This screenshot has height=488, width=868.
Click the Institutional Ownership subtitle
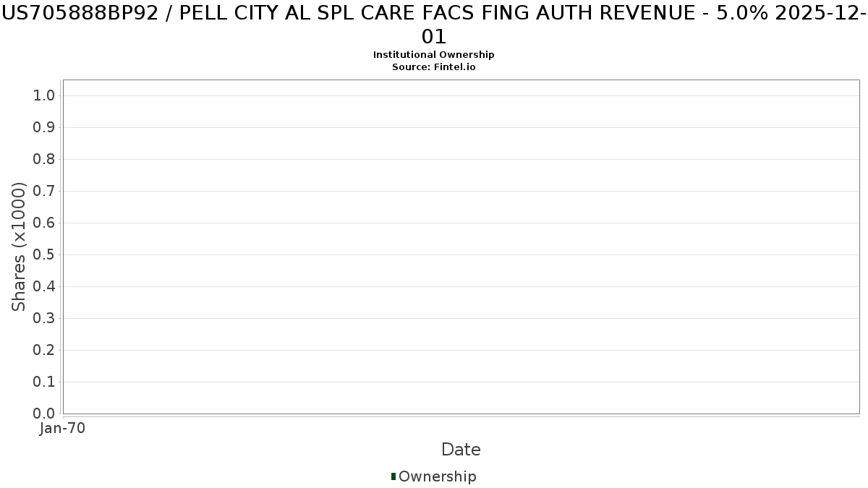tap(434, 55)
